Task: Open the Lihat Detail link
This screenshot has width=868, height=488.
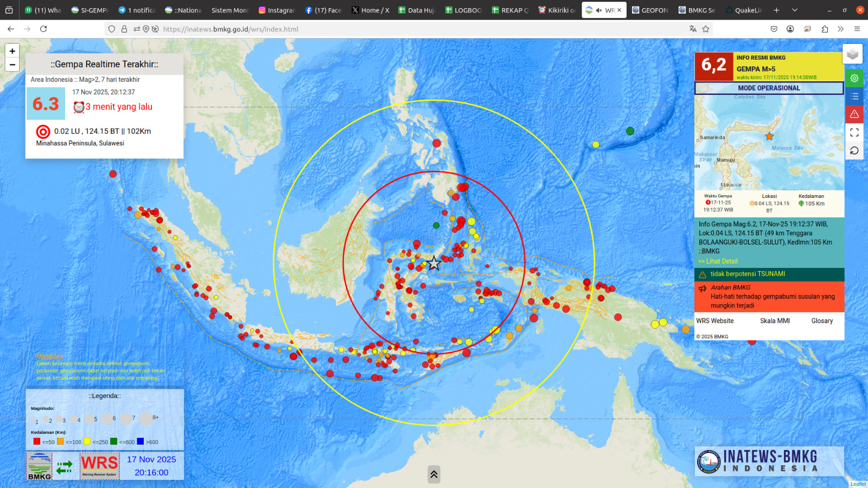Action: click(718, 261)
